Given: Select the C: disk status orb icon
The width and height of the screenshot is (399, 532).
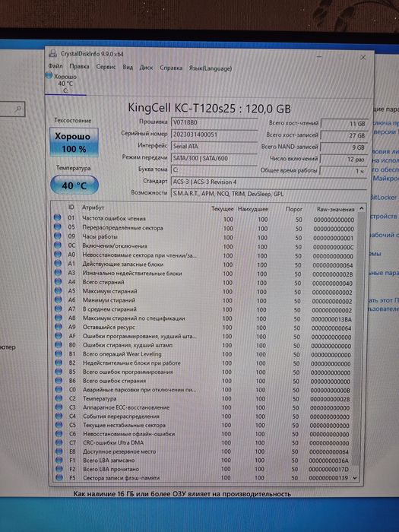Looking at the screenshot, I should tap(49, 76).
